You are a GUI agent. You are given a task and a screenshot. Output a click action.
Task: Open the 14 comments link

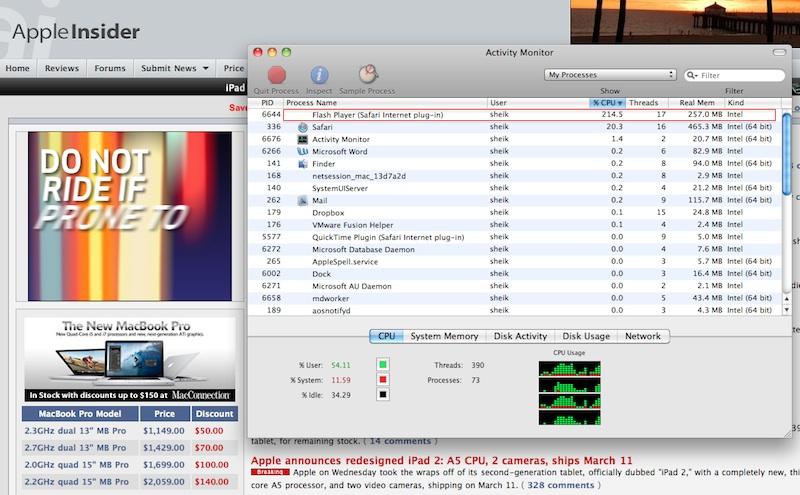[x=400, y=441]
